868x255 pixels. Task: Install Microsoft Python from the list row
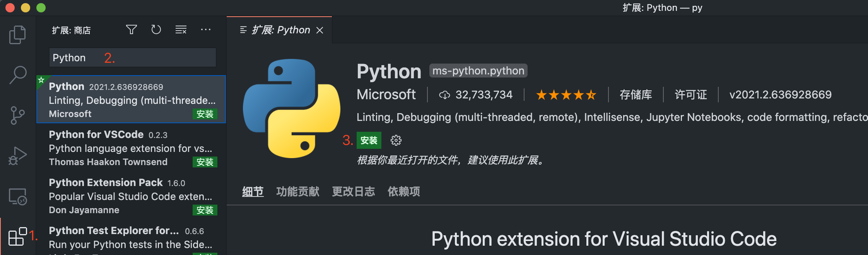[205, 114]
